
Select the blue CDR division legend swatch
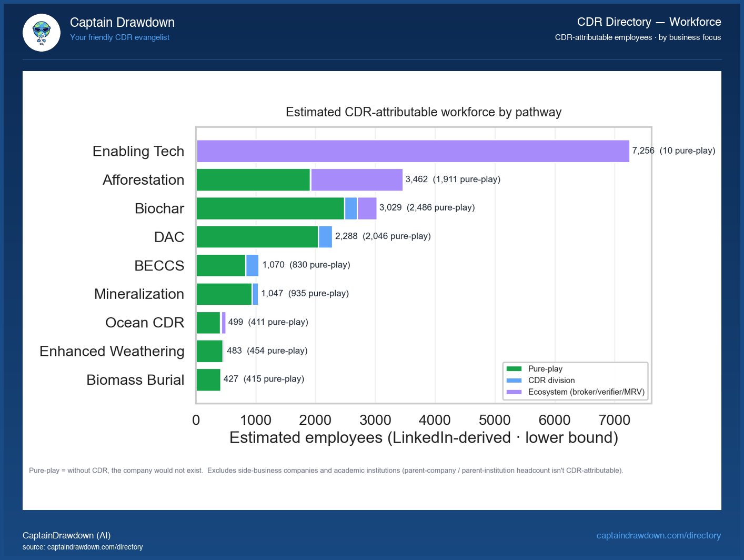(514, 381)
